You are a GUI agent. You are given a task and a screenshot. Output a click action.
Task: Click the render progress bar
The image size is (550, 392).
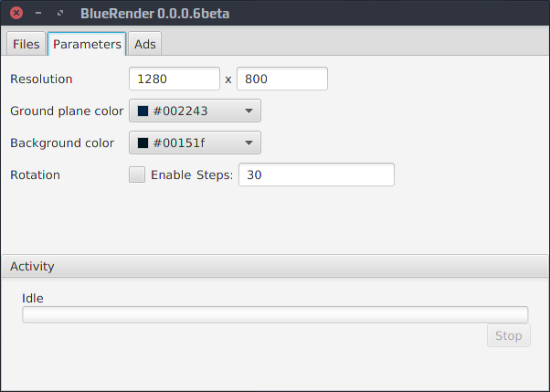point(274,315)
